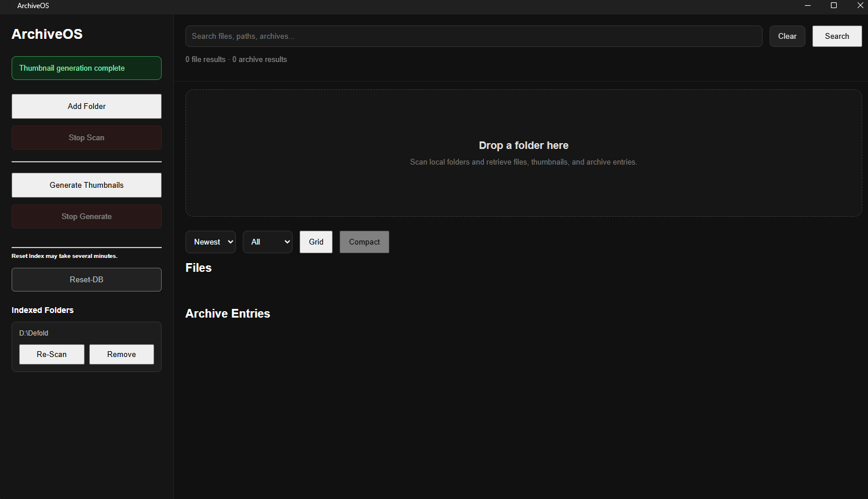Reset the database with Reset-DB

[86, 279]
